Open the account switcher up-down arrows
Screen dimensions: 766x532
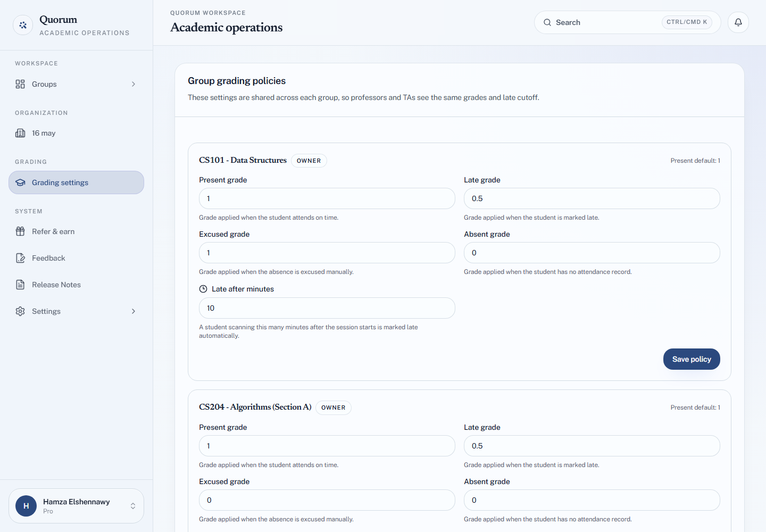pyautogui.click(x=133, y=506)
